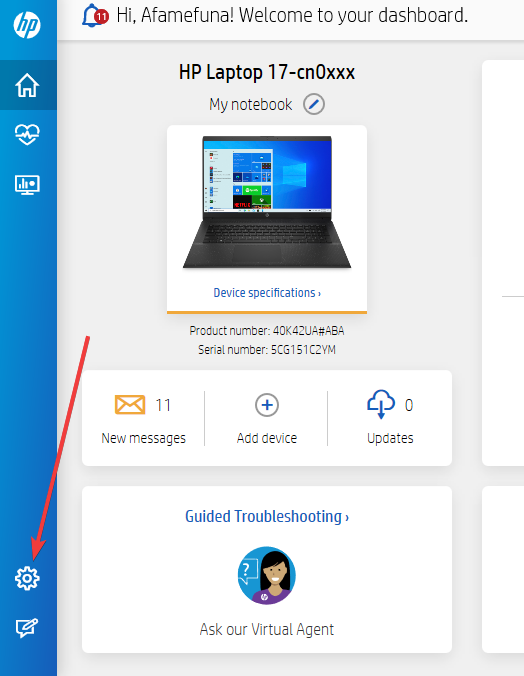The image size is (524, 676).
Task: Click the Updates label
Action: 390,438
